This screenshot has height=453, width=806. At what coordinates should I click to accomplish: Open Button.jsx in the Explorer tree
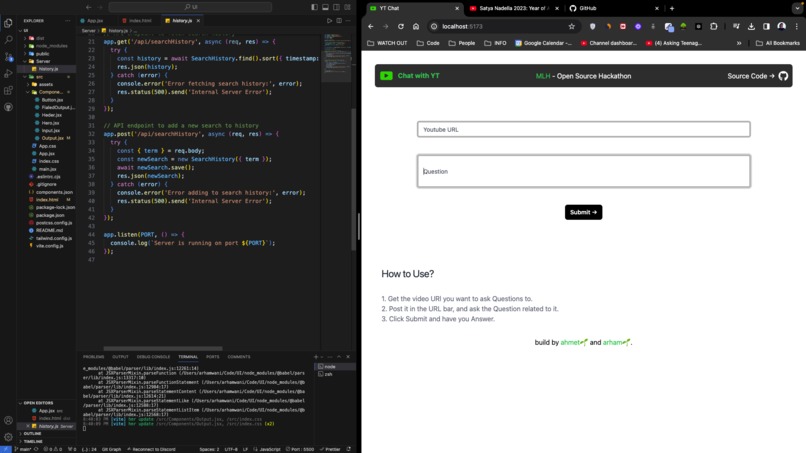point(52,100)
